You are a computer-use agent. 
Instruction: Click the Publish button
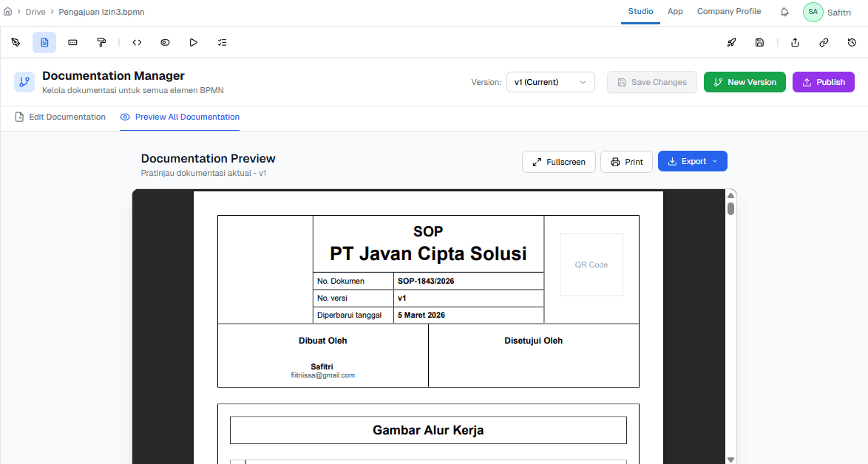pyautogui.click(x=823, y=82)
